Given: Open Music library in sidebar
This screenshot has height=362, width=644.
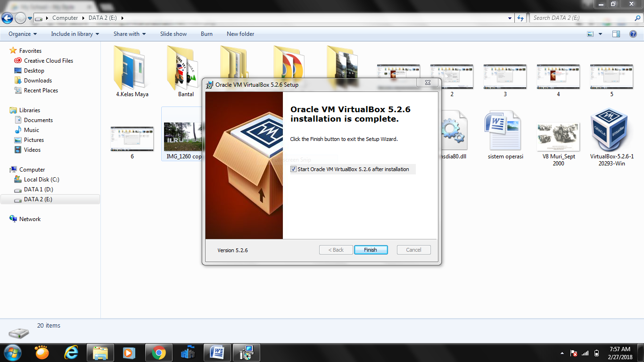Looking at the screenshot, I should [x=32, y=130].
